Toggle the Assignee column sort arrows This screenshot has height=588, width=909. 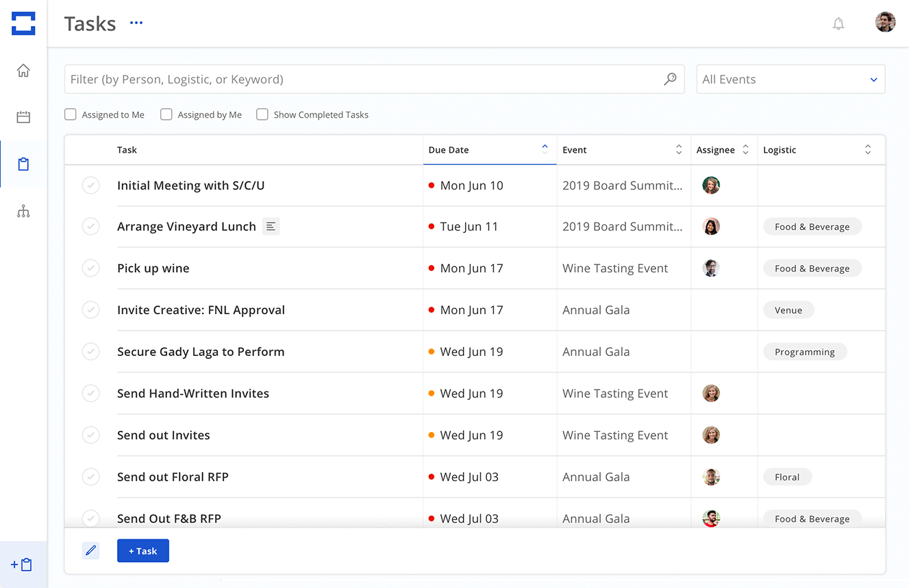745,149
